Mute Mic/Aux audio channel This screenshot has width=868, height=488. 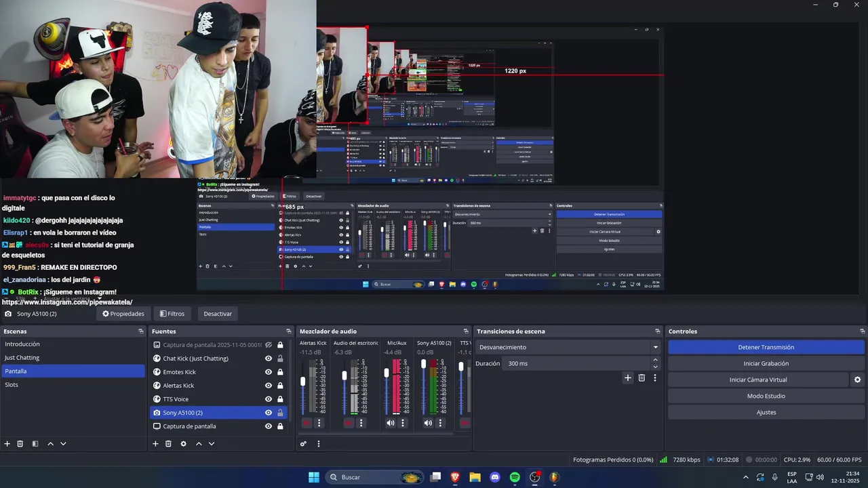391,423
